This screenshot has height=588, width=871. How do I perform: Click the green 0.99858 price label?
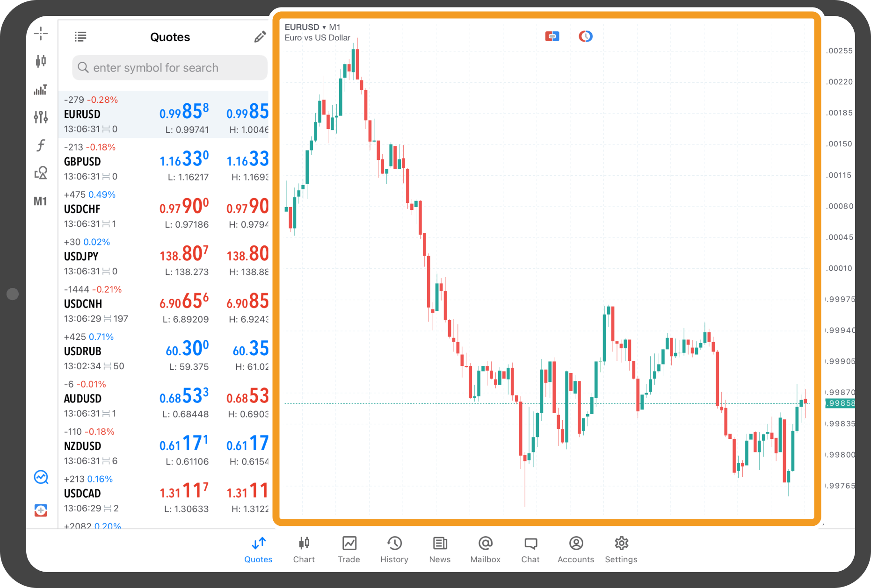tap(840, 403)
